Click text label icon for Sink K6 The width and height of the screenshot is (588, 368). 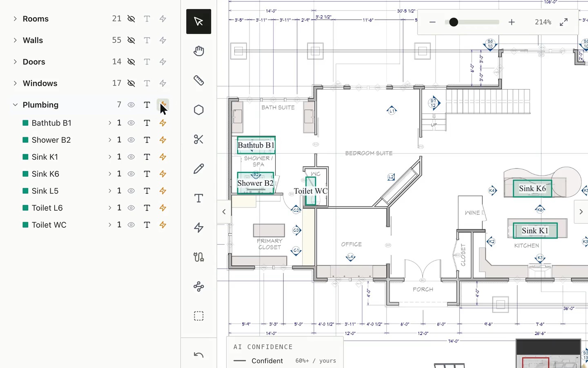tap(147, 174)
